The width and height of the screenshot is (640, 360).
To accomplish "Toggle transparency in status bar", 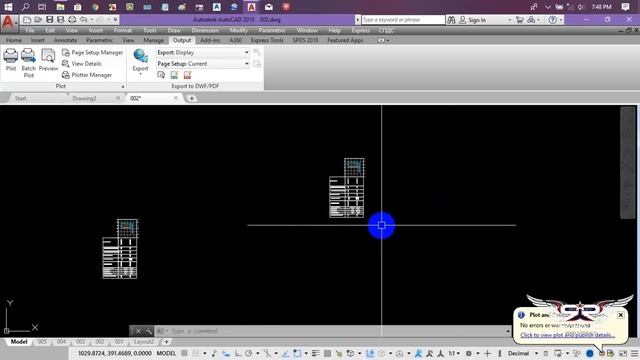I will (327, 353).
